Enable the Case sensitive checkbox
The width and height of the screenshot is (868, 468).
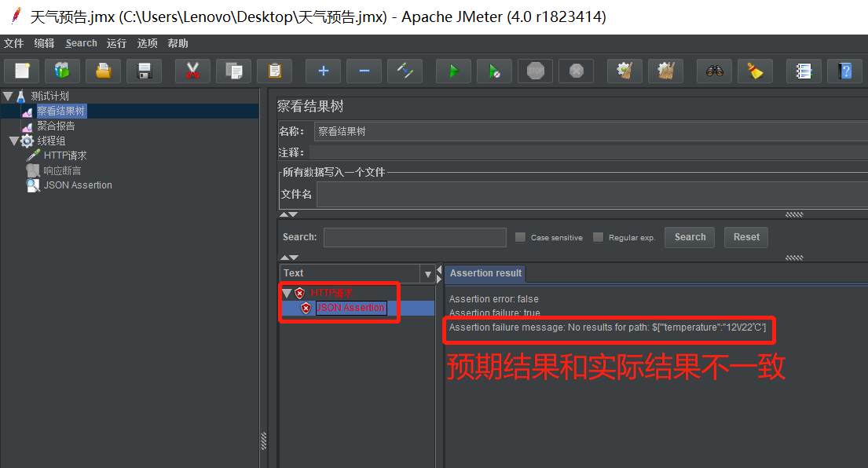[520, 237]
